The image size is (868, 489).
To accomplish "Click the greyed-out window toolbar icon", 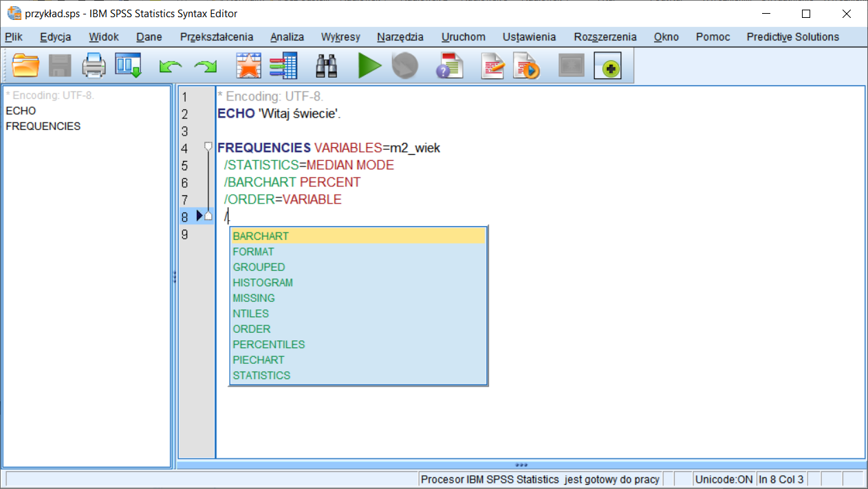I will point(572,66).
